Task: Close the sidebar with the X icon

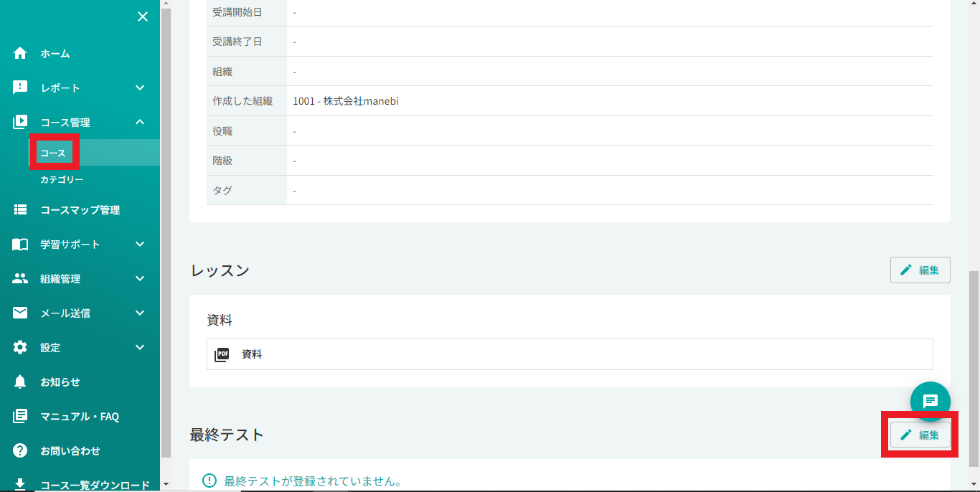Action: [143, 16]
